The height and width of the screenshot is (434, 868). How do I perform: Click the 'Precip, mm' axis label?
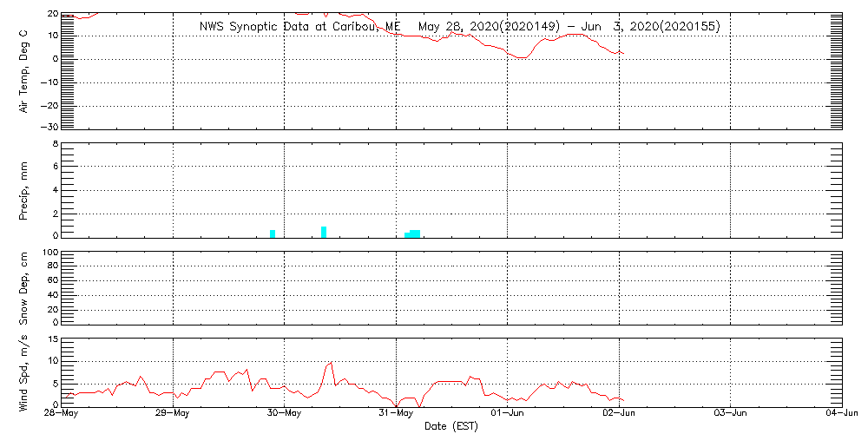pos(24,188)
